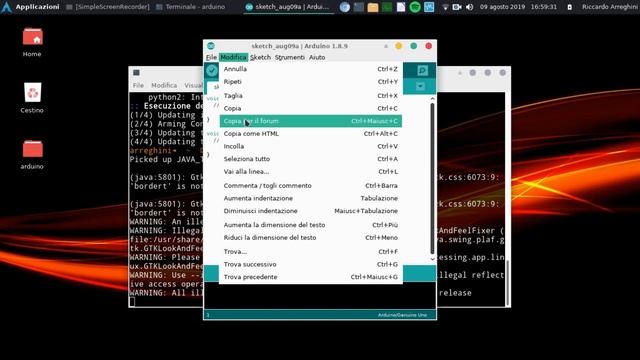Launch the system monitor panel icon
This screenshot has height=360, width=640.
pyautogui.click(x=429, y=7)
